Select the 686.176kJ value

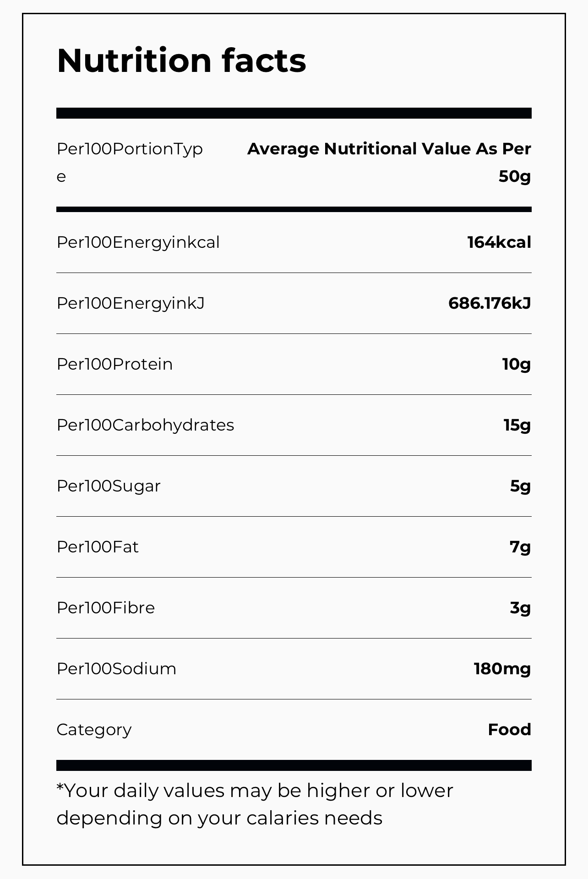coord(489,303)
